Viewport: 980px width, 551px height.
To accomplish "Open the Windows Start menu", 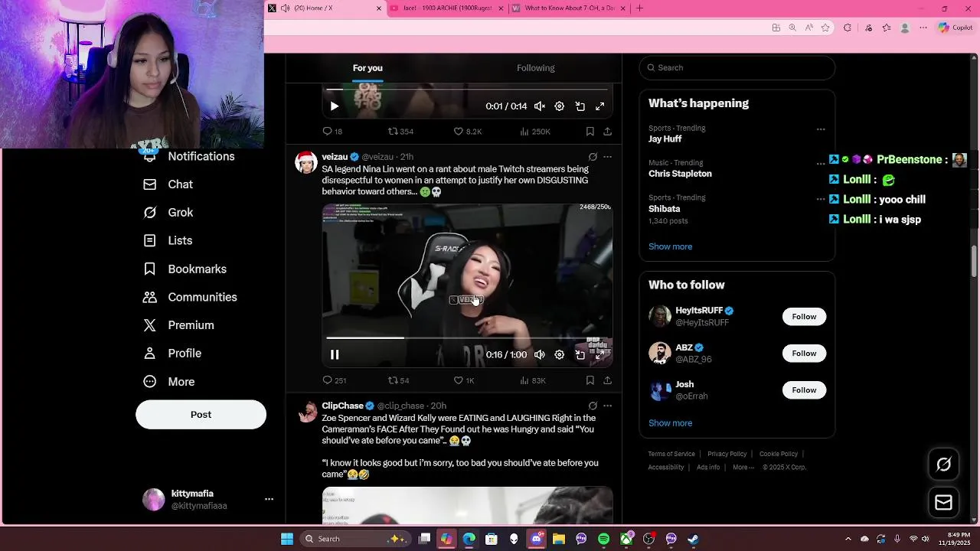I will (287, 539).
